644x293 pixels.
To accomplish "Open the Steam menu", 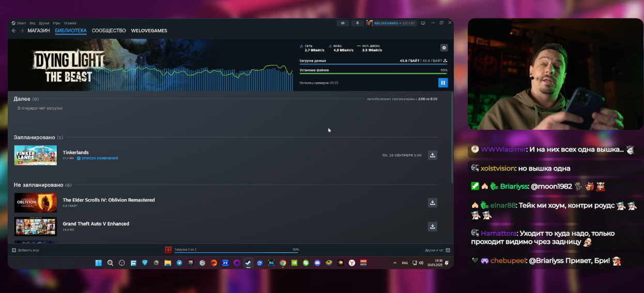I will click(19, 23).
